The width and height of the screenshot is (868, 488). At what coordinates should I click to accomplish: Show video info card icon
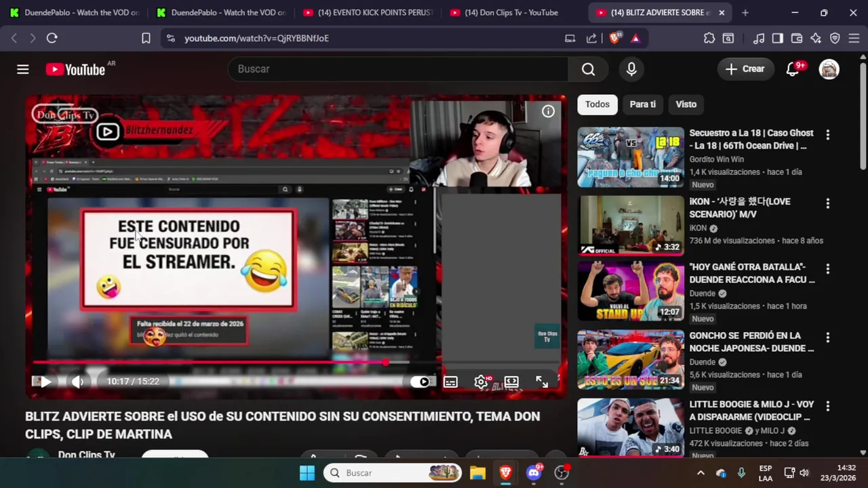(x=548, y=111)
